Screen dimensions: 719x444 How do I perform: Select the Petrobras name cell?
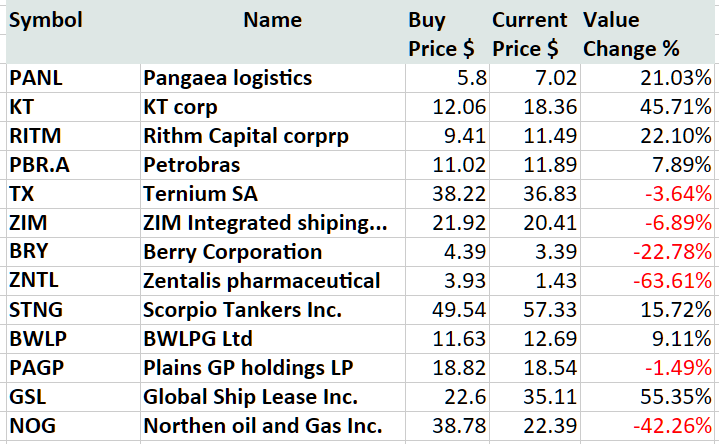click(x=192, y=165)
